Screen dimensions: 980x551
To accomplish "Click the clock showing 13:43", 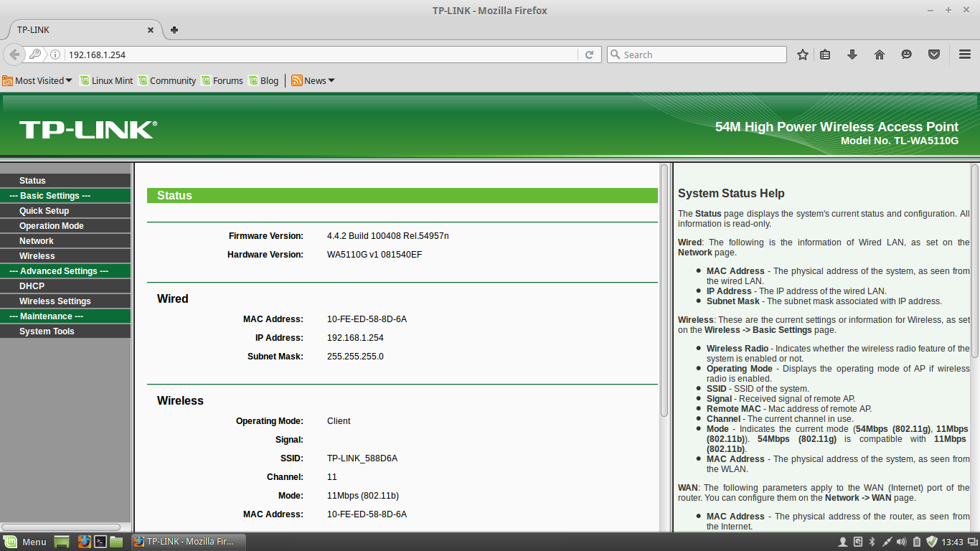I will (x=952, y=542).
